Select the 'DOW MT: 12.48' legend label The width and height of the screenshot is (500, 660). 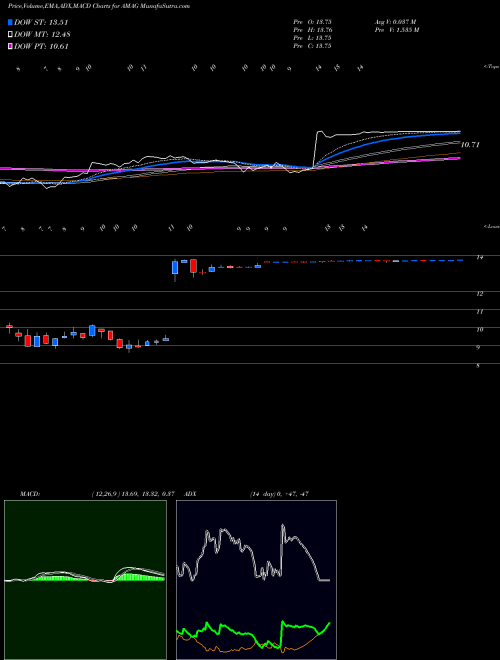[41, 35]
